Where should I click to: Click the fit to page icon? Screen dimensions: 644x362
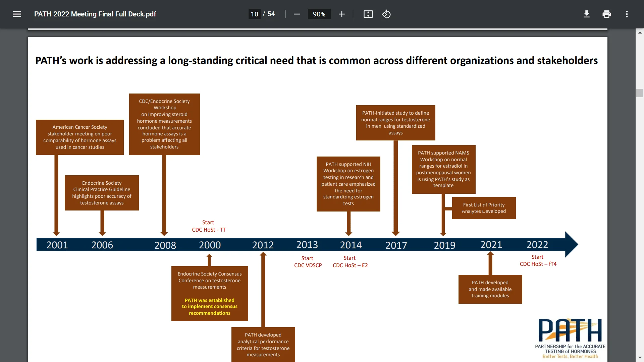pos(368,14)
